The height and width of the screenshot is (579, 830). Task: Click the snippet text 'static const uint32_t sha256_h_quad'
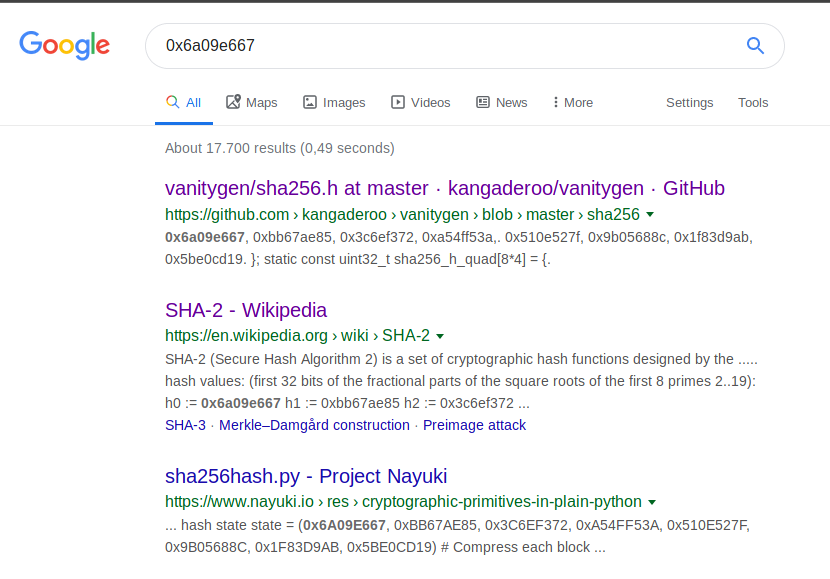(x=380, y=259)
